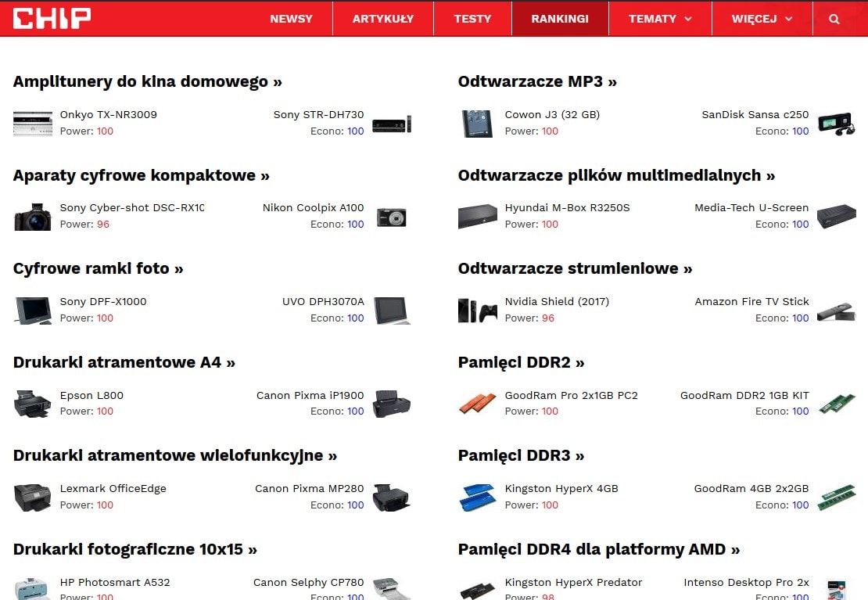Click the Epson L800 printer image
This screenshot has width=868, height=600.
33,404
